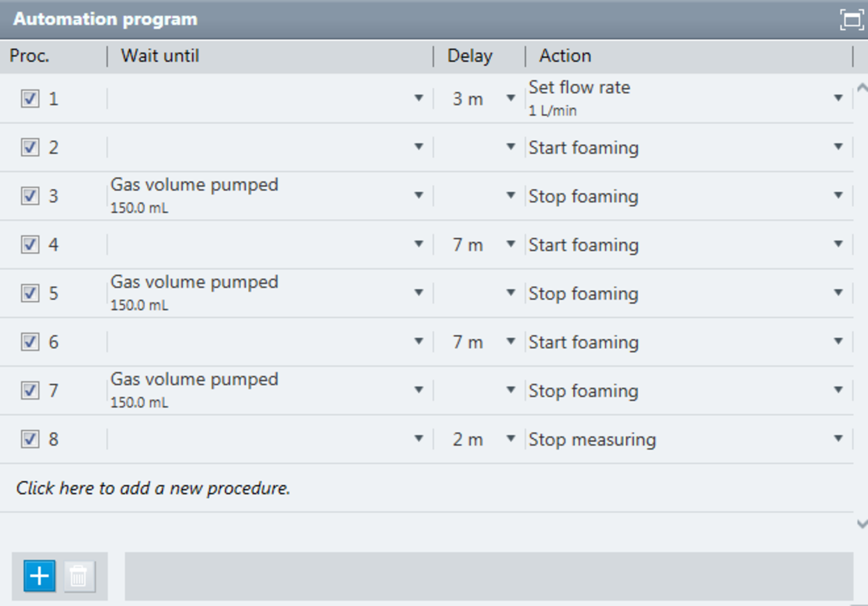Uncheck procedure 1 checkbox

(30, 99)
